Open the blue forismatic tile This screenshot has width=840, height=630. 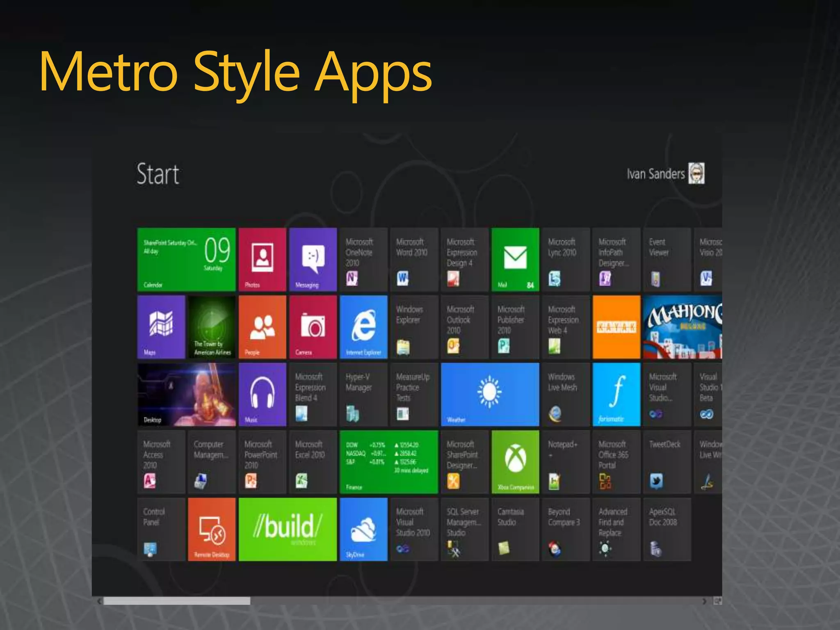pyautogui.click(x=616, y=395)
